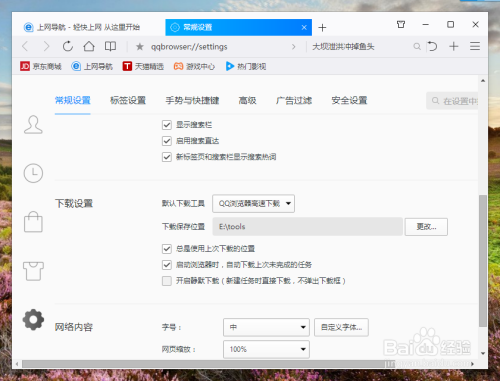Open the home page icon
500x381 pixels.
(x=89, y=46)
